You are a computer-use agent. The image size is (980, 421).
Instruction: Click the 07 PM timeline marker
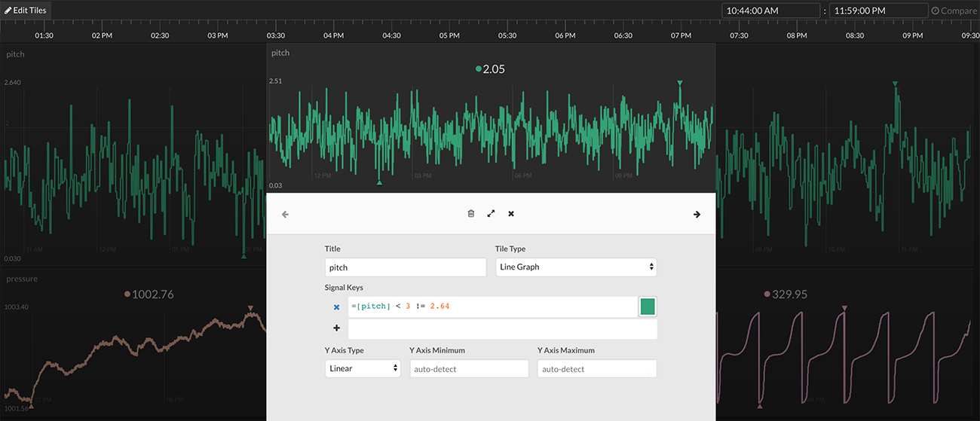pyautogui.click(x=681, y=35)
